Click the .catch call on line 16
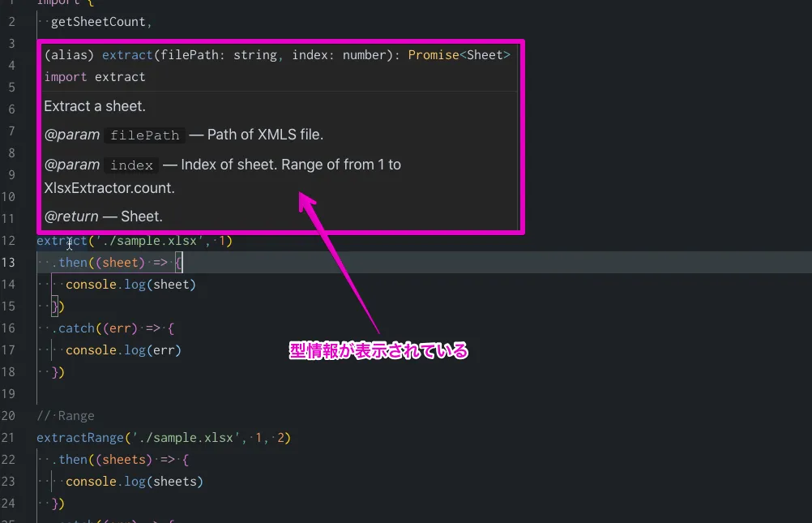 [x=75, y=328]
